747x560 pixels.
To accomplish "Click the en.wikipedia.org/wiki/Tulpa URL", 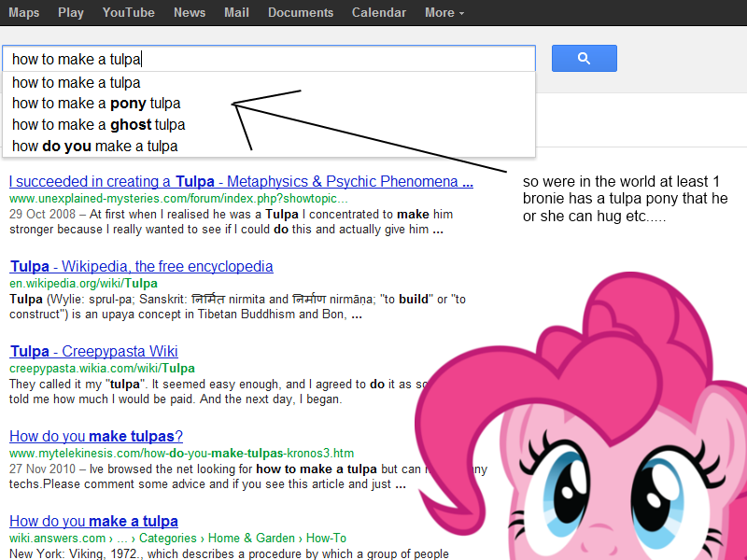I will pos(83,284).
